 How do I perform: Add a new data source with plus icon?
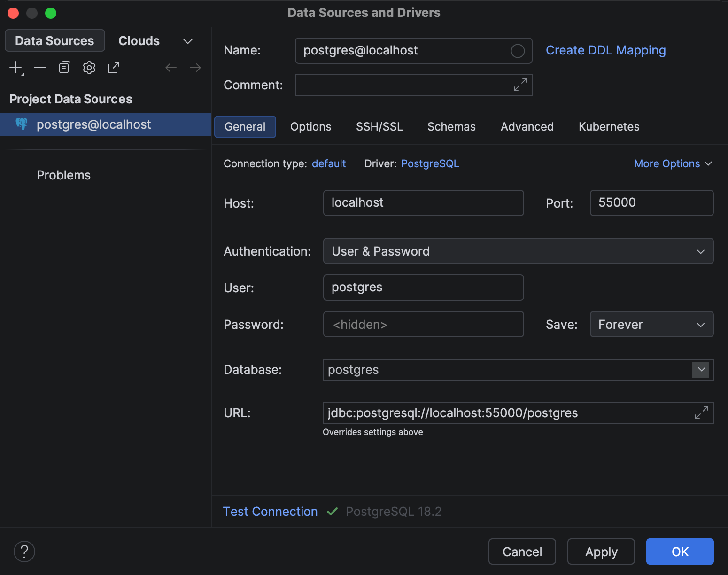(x=16, y=68)
